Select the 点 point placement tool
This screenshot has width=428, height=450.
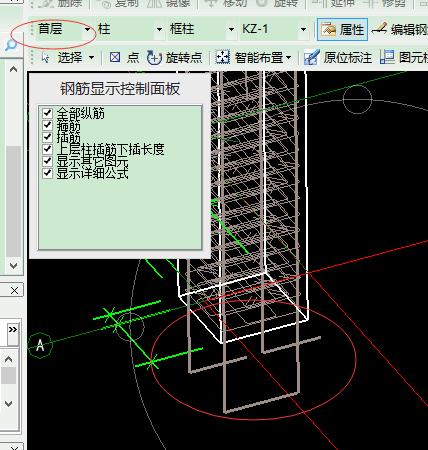(x=124, y=58)
